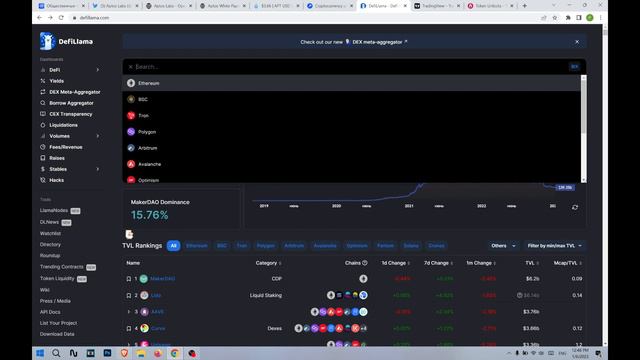The height and width of the screenshot is (360, 640).
Task: Filter TVL rankings by Solana chip
Action: [x=411, y=246]
